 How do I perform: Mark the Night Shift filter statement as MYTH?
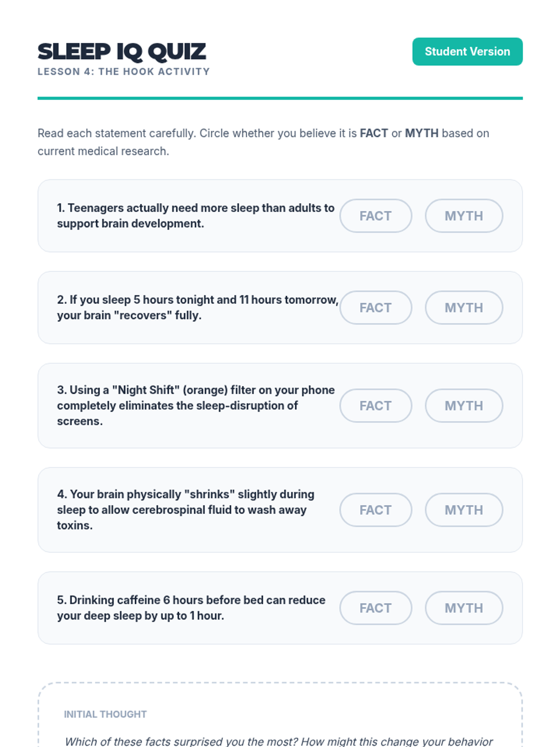click(463, 406)
